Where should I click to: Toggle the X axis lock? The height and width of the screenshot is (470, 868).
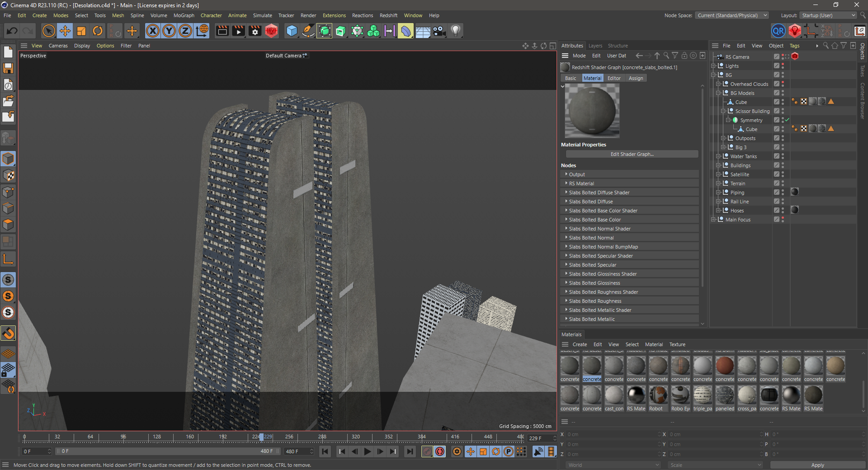point(153,31)
